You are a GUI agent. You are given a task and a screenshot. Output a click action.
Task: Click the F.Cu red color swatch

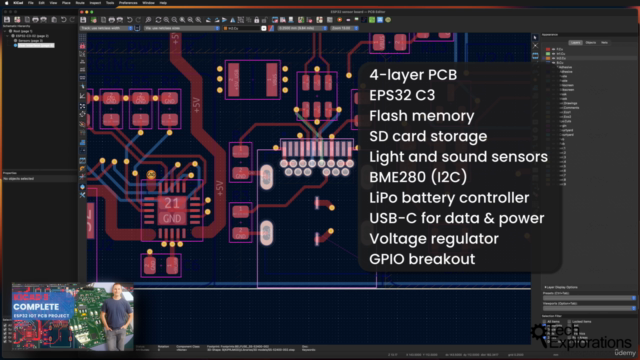click(x=548, y=49)
